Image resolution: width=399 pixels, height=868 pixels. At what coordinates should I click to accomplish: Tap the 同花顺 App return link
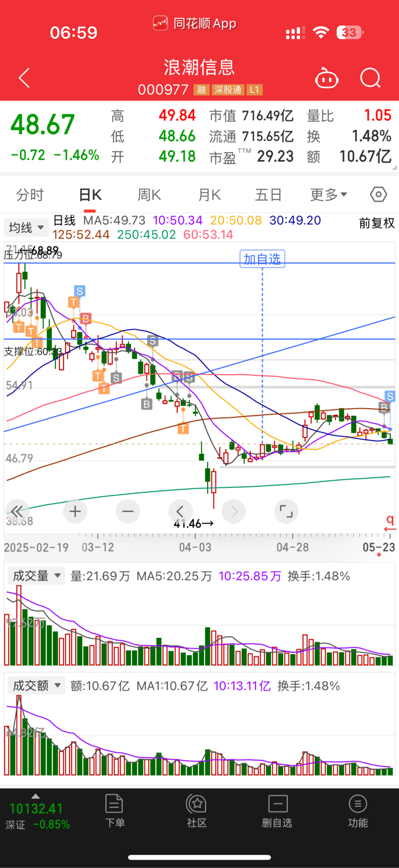coord(195,23)
